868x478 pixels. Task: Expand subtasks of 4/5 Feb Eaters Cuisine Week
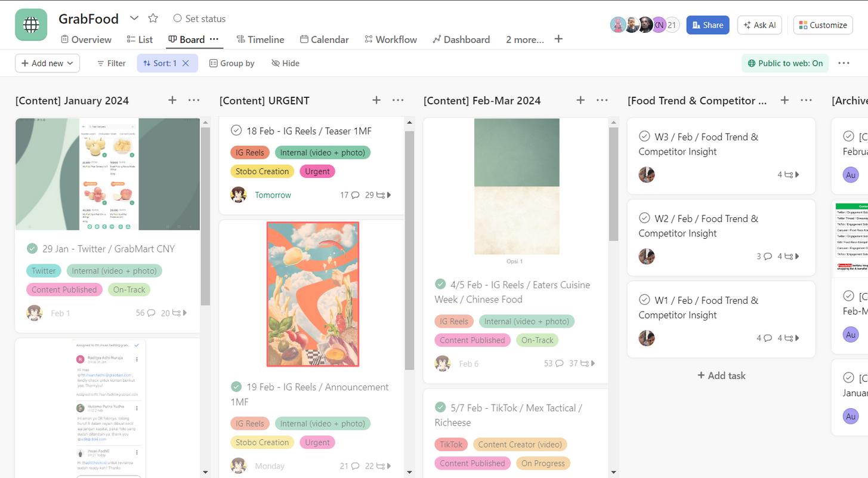tap(582, 363)
